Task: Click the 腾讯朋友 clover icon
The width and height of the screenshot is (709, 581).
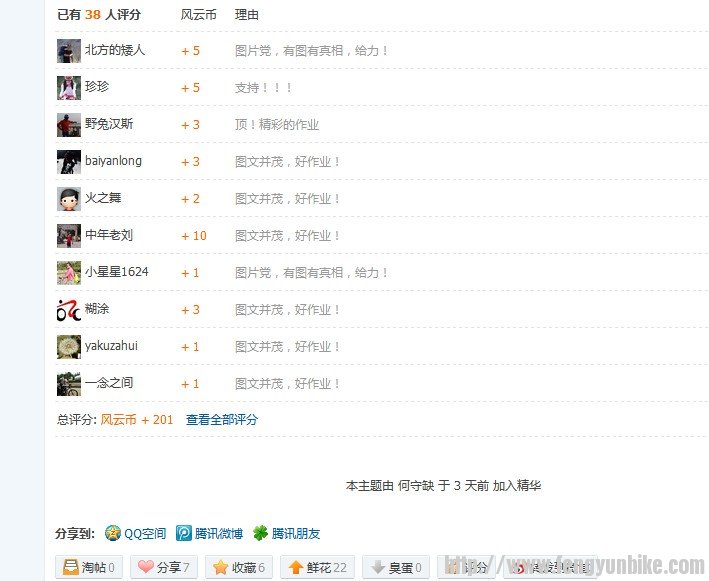Action: tap(260, 533)
